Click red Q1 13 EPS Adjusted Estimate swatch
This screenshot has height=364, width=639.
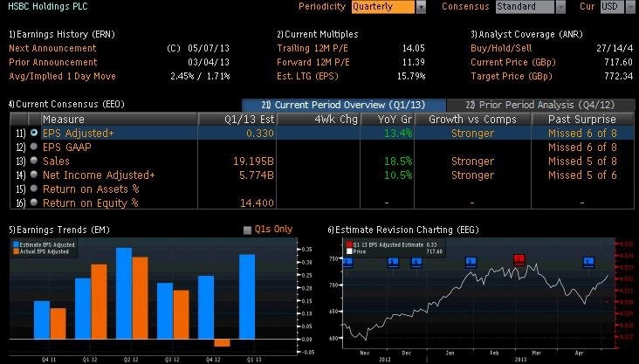point(349,244)
